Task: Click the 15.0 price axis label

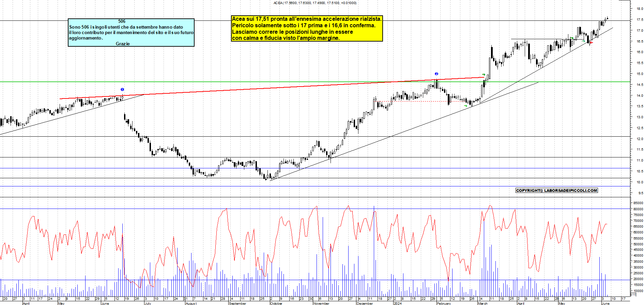Action: 640,74
